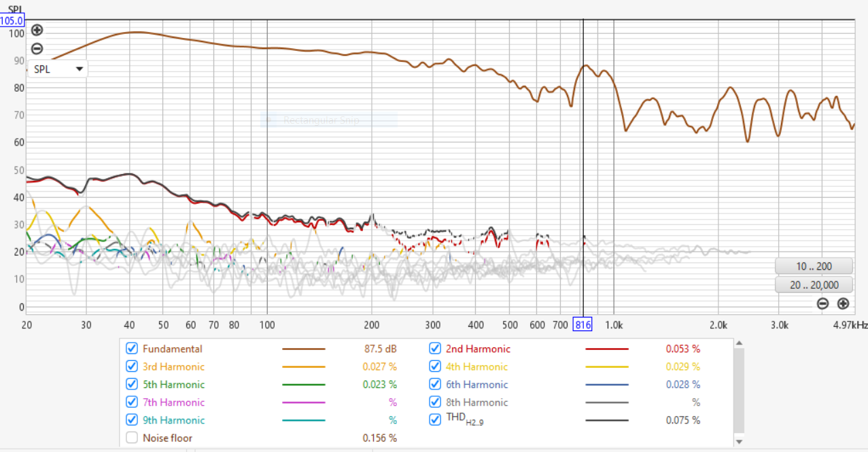
Task: Zoom in vertical axis with plus icon
Action: tap(37, 30)
